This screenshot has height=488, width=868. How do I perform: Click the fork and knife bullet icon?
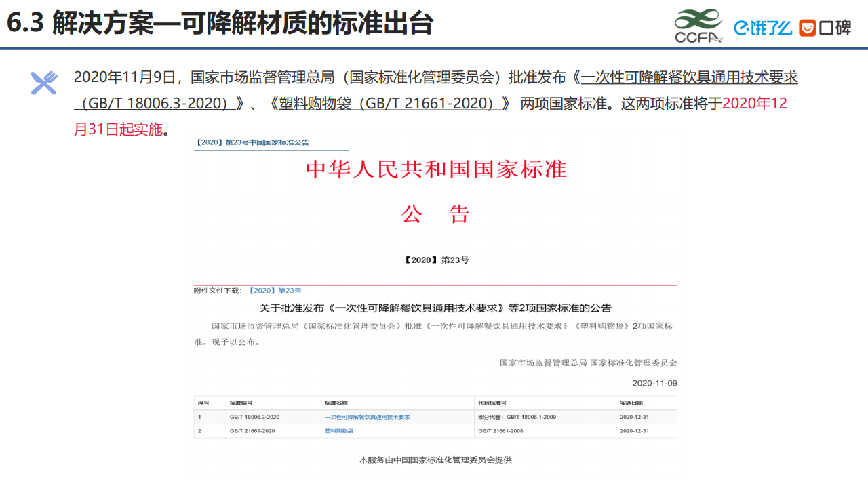(x=44, y=83)
